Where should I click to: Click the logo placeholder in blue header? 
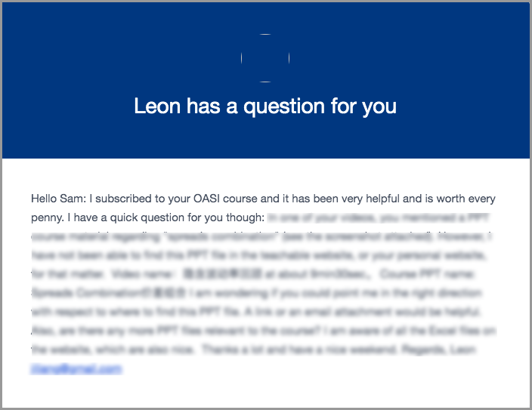265,58
